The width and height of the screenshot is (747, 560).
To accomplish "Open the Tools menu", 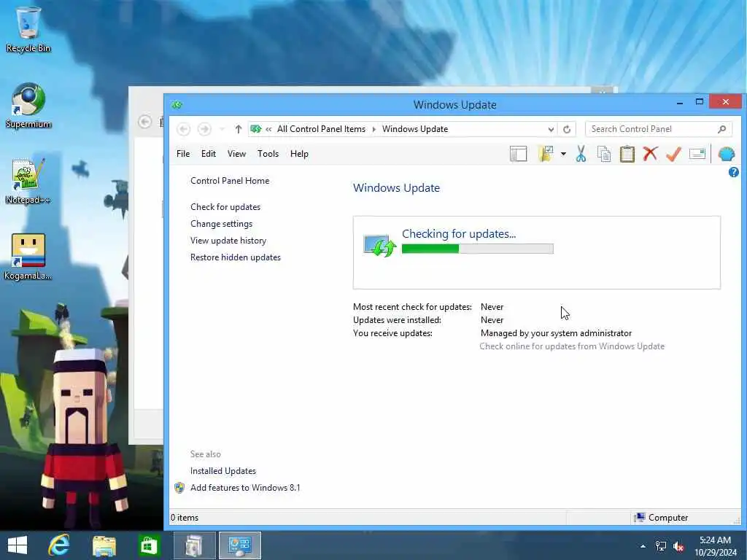I will coord(268,154).
